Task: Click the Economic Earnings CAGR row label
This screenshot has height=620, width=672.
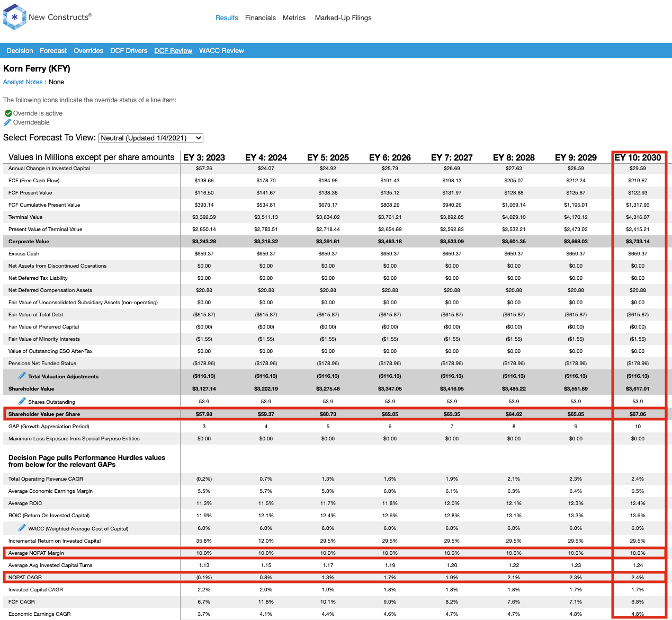Action: (40, 614)
